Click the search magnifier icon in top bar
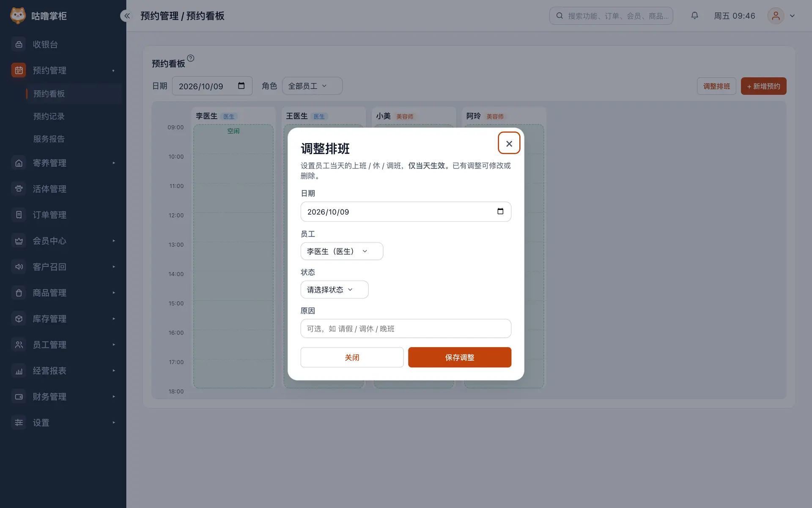 tap(560, 16)
